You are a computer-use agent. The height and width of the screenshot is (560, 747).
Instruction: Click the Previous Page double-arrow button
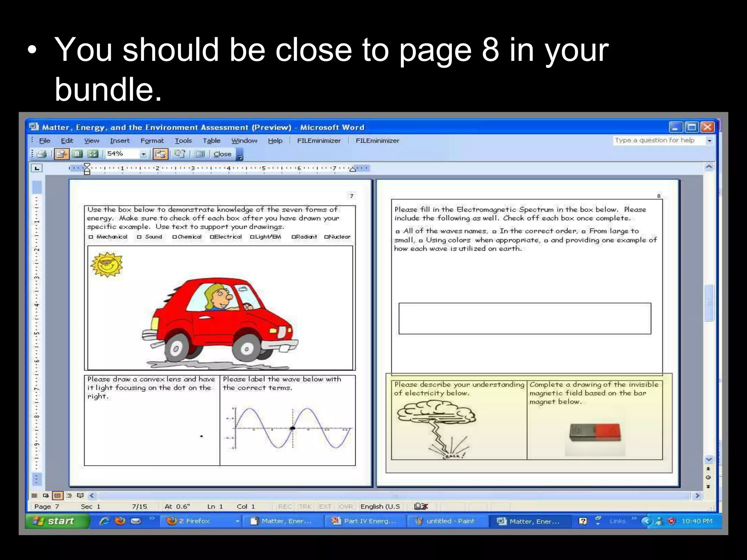(708, 468)
